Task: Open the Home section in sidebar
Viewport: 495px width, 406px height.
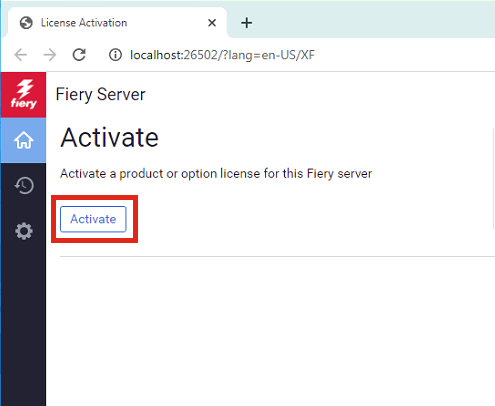Action: [23, 140]
